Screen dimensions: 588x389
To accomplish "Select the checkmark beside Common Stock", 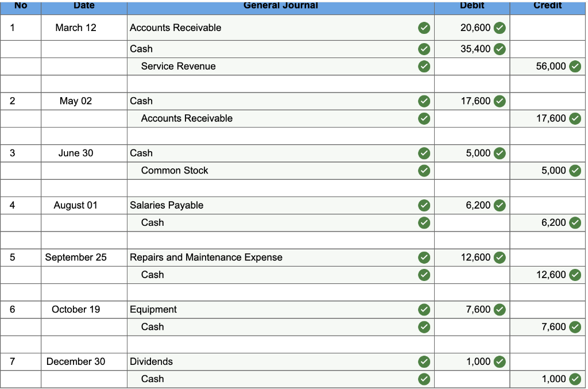I will [424, 171].
